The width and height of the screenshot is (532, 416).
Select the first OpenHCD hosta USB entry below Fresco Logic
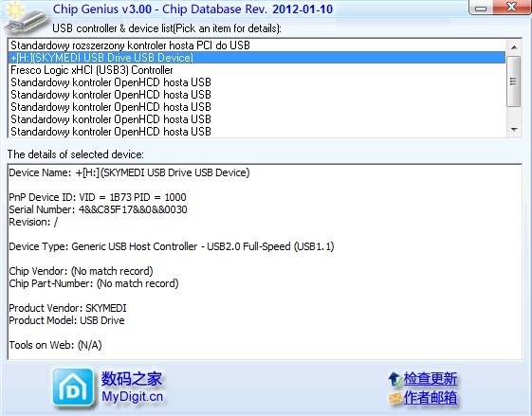click(x=256, y=82)
